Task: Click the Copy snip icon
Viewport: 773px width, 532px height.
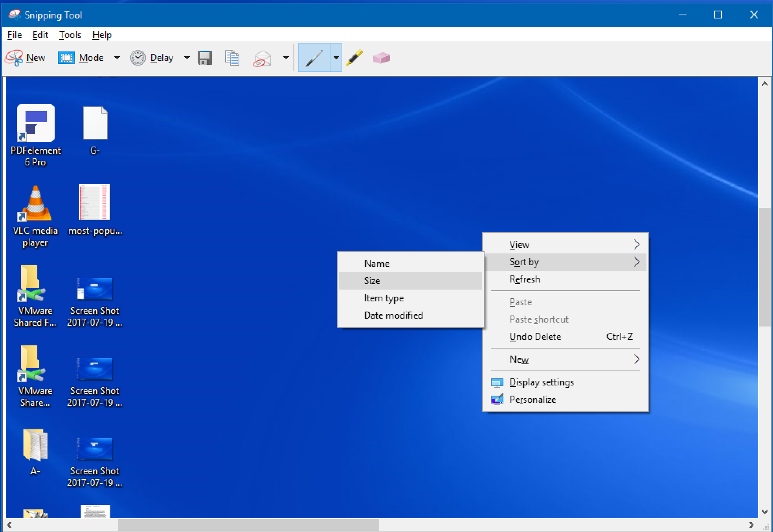Action: point(232,57)
